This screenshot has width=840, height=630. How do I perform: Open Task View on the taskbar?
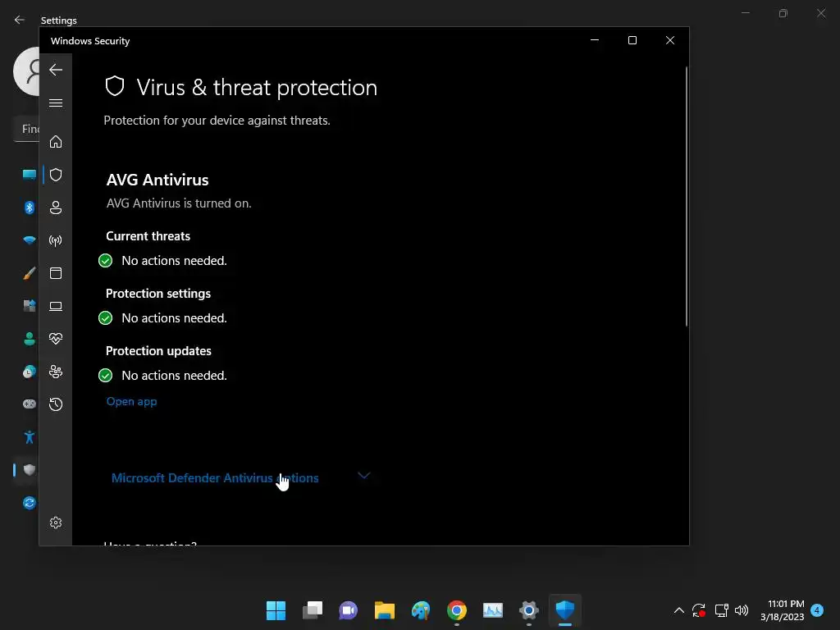click(313, 610)
